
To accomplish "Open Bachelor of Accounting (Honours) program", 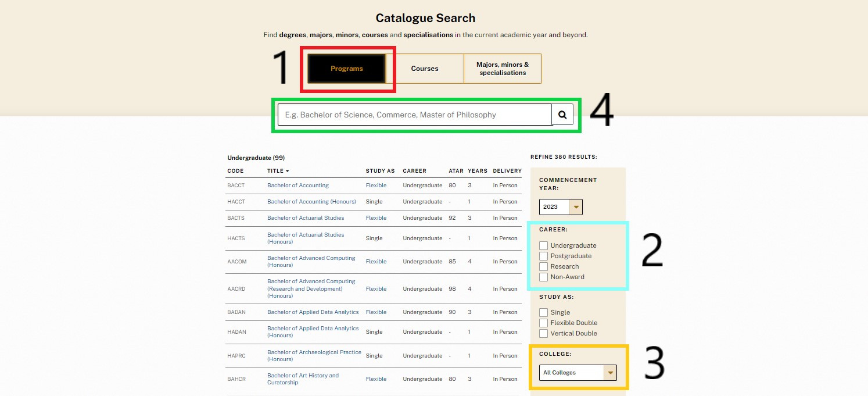I will [x=311, y=202].
